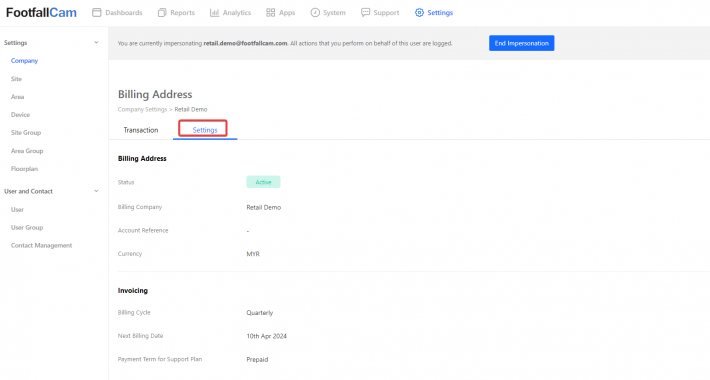Select Site in the sidebar
This screenshot has width=710, height=380.
pyautogui.click(x=16, y=79)
